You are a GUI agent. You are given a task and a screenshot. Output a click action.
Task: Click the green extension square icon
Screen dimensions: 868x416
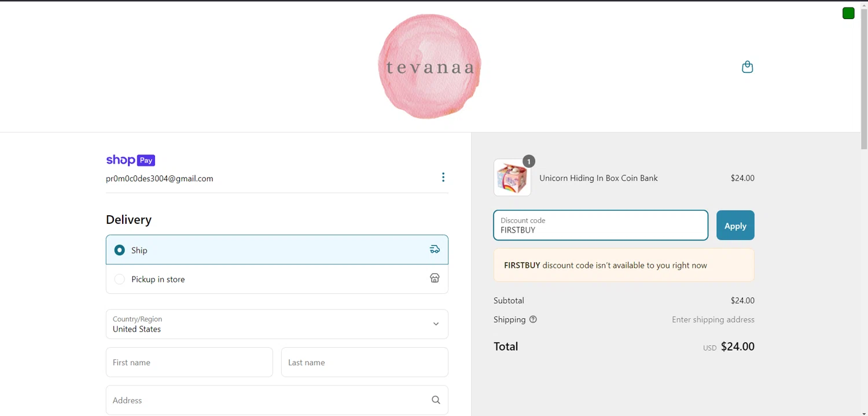848,13
